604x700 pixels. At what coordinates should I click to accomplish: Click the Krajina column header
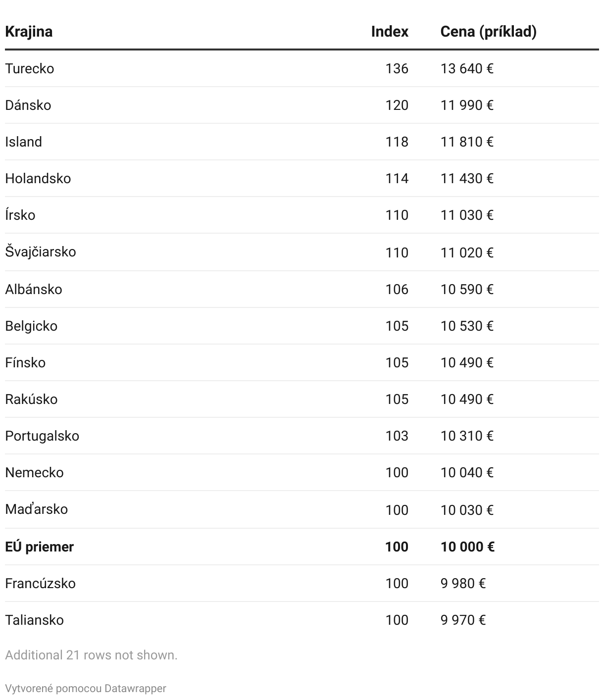[29, 32]
